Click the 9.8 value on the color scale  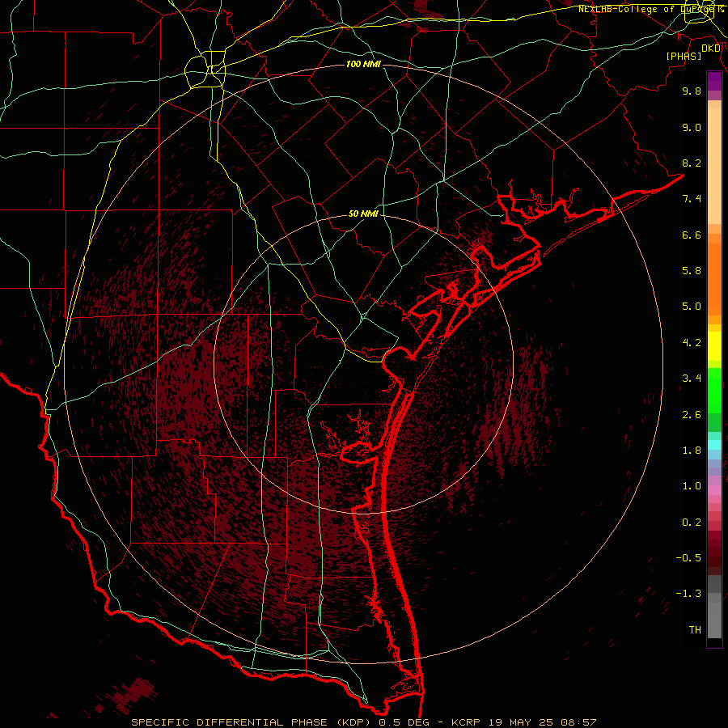coord(692,91)
